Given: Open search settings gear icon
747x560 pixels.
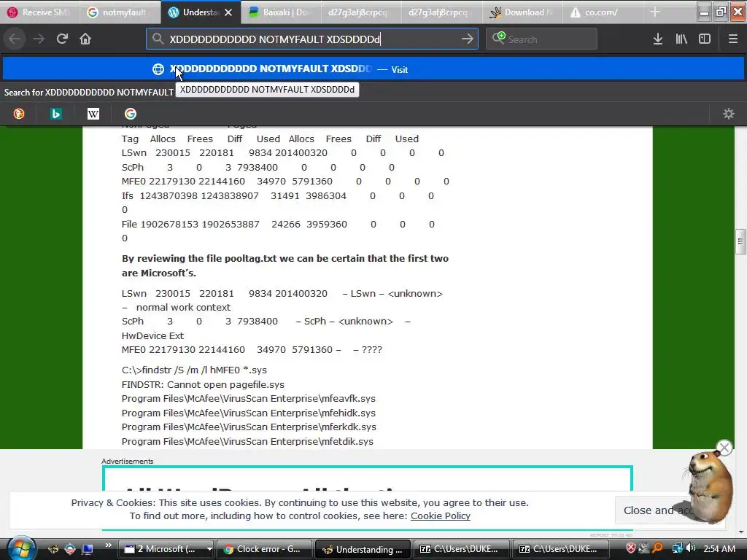Looking at the screenshot, I should tap(729, 114).
